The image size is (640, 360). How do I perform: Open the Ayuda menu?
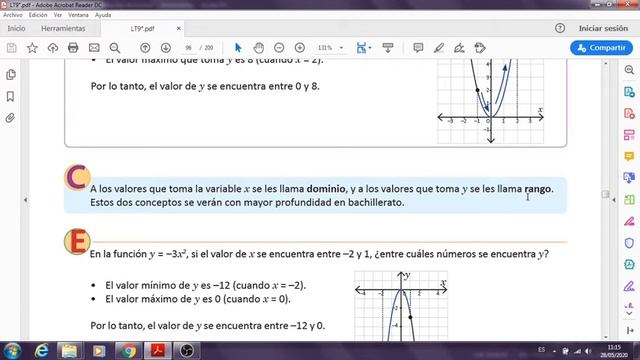[x=103, y=15]
